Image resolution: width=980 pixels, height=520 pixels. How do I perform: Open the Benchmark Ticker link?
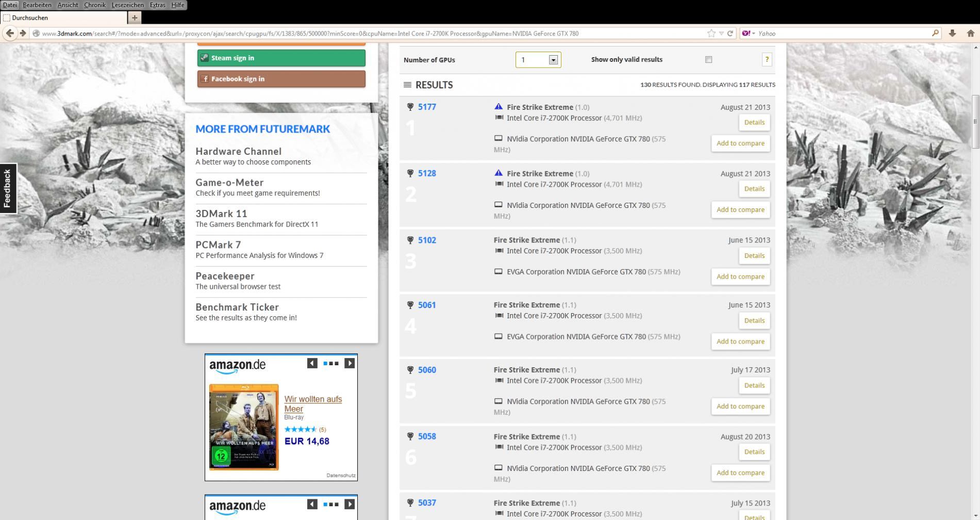[237, 307]
